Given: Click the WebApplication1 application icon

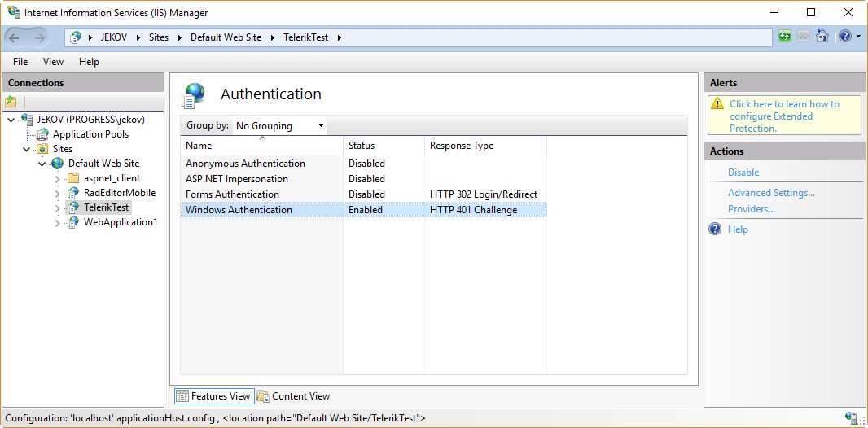Looking at the screenshot, I should click(73, 222).
